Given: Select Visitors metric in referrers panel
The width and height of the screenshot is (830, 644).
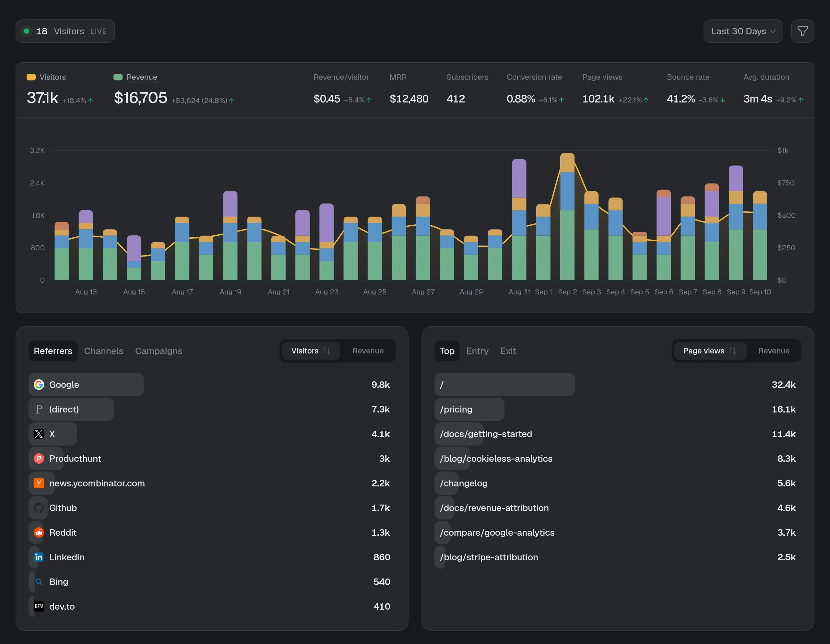Looking at the screenshot, I should coord(311,351).
